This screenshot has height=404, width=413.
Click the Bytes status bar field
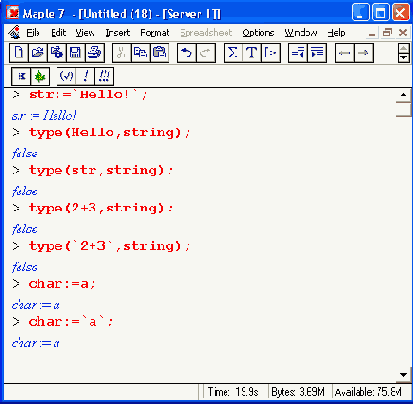(299, 392)
